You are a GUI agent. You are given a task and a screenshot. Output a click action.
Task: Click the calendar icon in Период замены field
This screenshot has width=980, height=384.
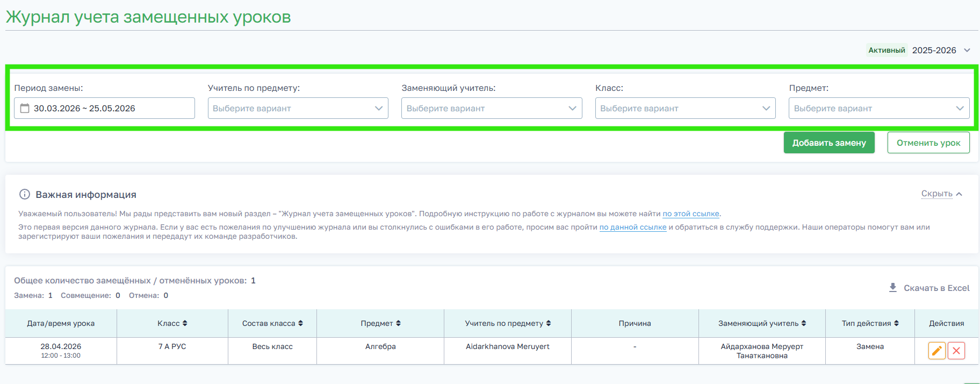pyautogui.click(x=25, y=108)
